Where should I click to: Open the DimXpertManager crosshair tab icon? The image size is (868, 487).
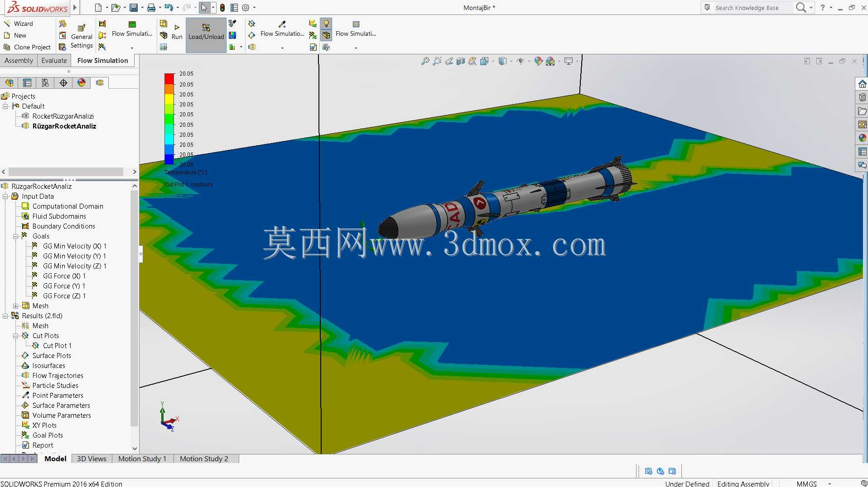point(63,83)
